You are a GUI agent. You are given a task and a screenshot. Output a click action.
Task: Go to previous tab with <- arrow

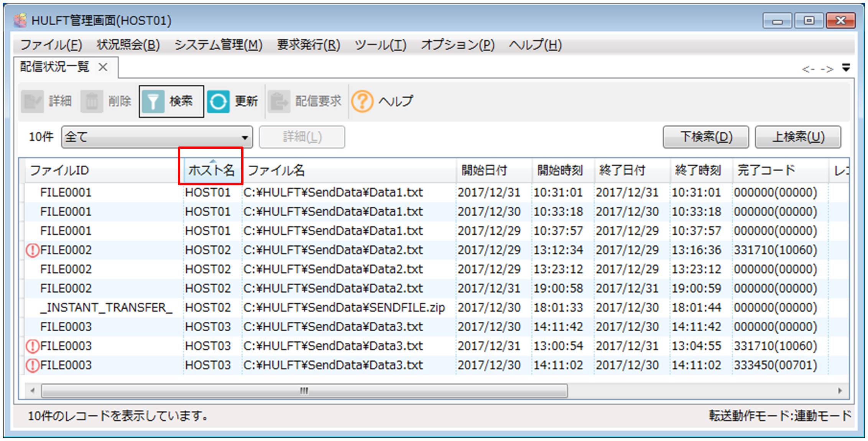click(808, 69)
